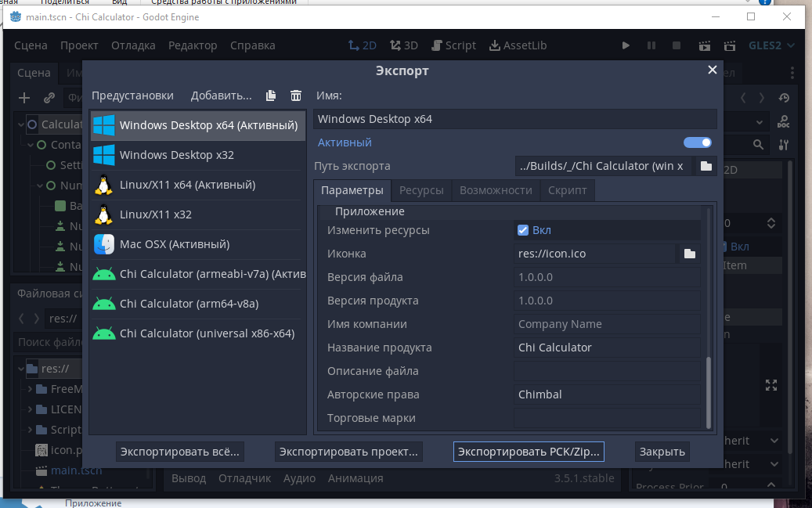The width and height of the screenshot is (812, 508).
Task: Select the Mac OSX preset
Action: coord(198,244)
